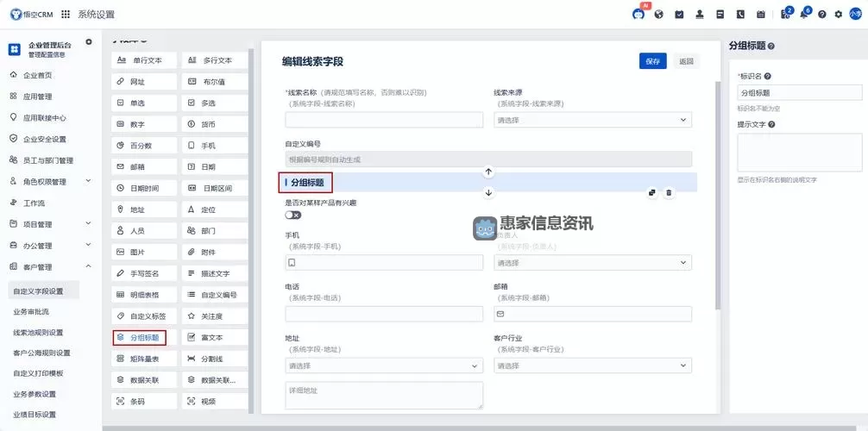The width and height of the screenshot is (868, 431).
Task: Add a 矩阵量表 field type
Action: pos(144,359)
